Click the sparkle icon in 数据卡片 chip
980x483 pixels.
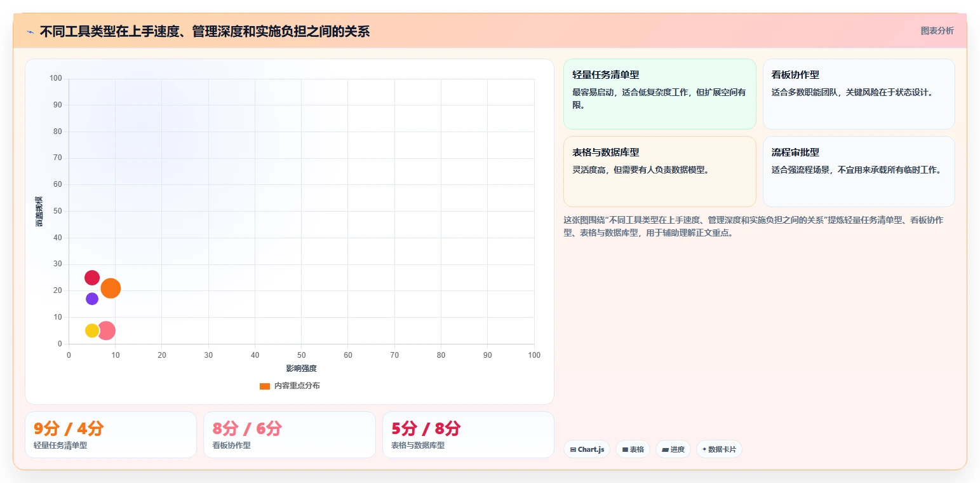[704, 449]
